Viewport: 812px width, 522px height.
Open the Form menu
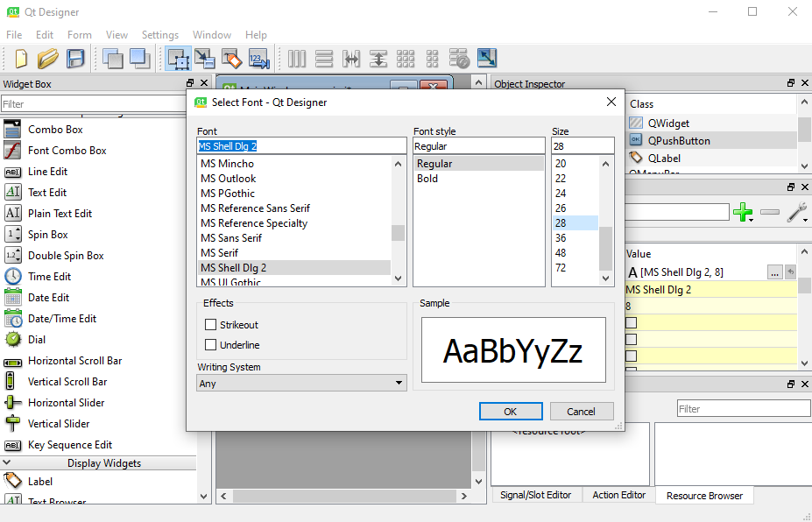[79, 35]
